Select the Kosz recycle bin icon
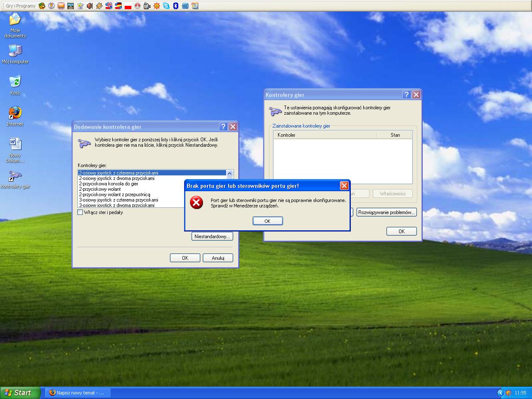This screenshot has width=532, height=399. tap(15, 85)
